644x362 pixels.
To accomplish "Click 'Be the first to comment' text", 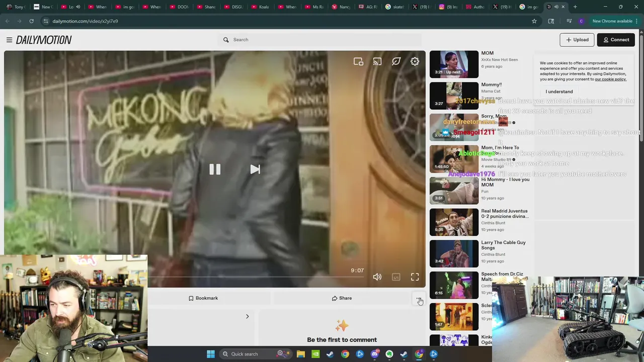I will pyautogui.click(x=342, y=340).
